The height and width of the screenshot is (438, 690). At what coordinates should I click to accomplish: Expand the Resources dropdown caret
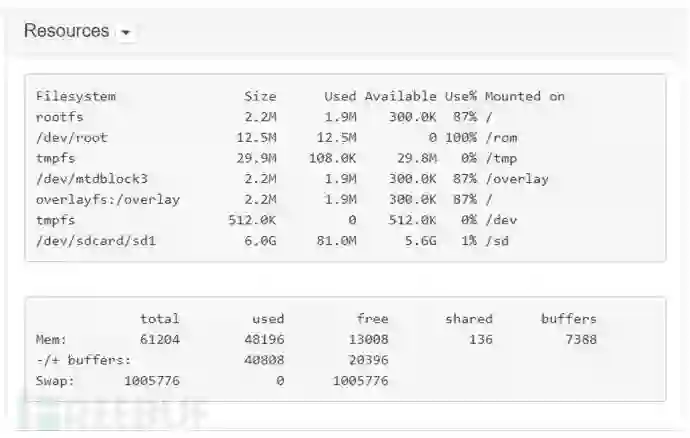pos(126,33)
